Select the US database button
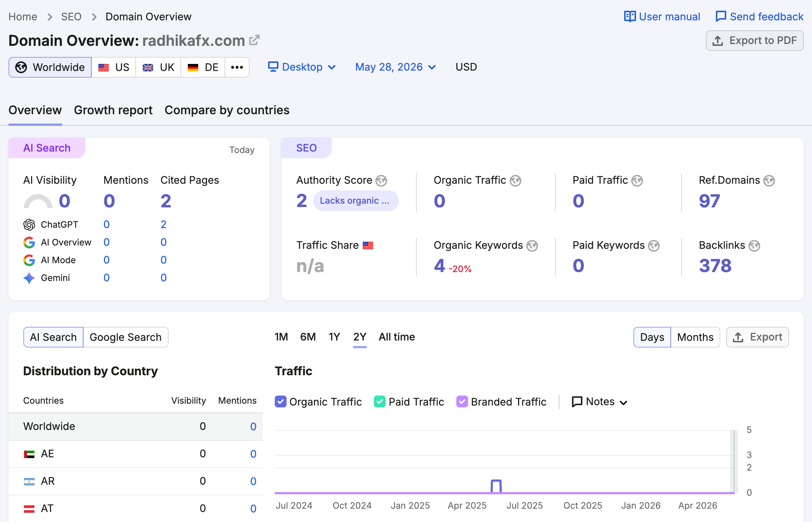This screenshot has height=522, width=812. click(x=114, y=67)
